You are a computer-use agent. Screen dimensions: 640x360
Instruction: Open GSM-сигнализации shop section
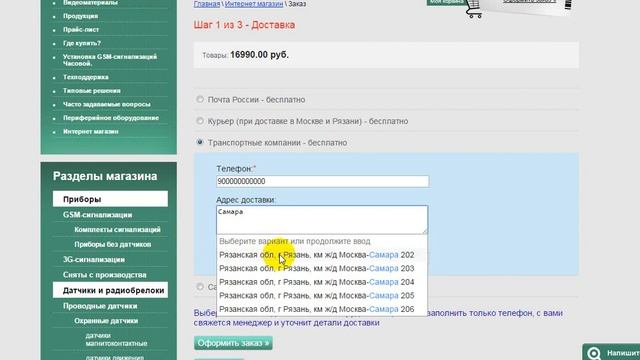pyautogui.click(x=98, y=215)
